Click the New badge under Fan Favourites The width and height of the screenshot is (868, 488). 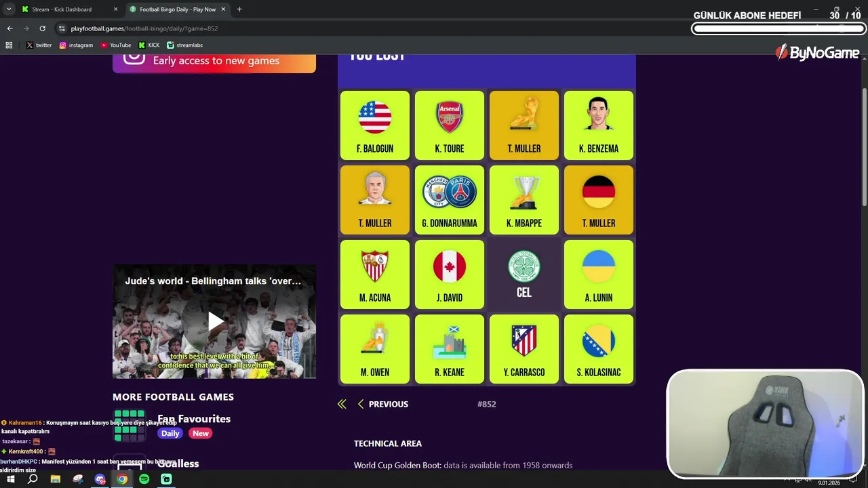pos(201,433)
